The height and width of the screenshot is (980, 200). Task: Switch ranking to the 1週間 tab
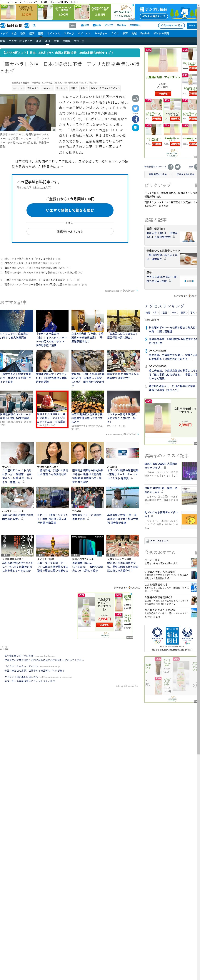tap(164, 312)
